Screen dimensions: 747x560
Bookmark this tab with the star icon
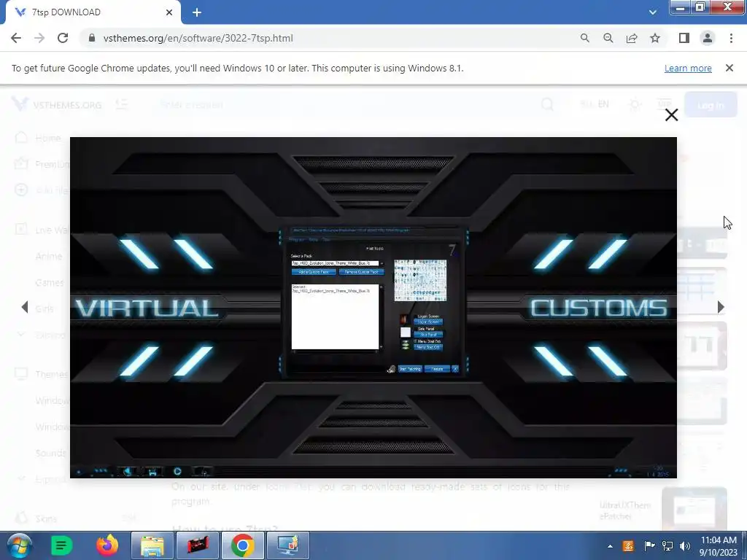coord(655,38)
